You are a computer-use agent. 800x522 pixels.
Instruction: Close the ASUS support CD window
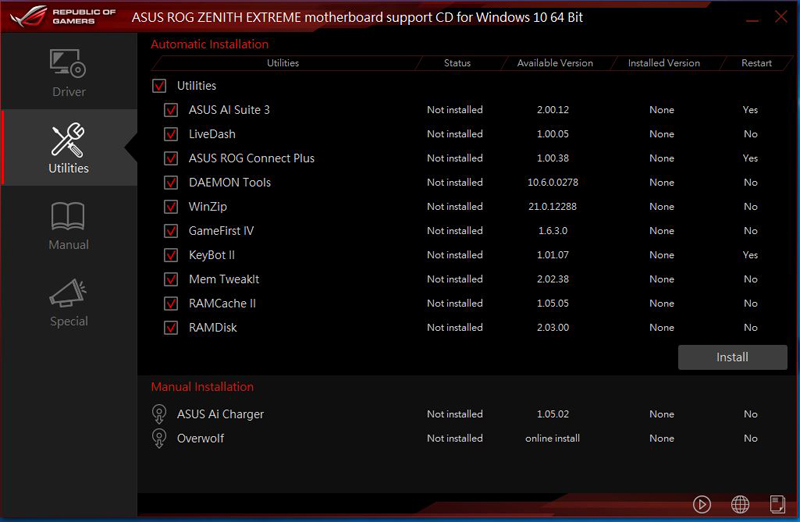[x=778, y=17]
